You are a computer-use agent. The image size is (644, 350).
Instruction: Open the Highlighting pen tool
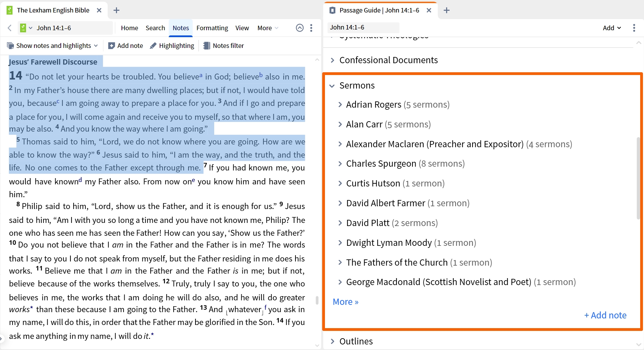(172, 45)
